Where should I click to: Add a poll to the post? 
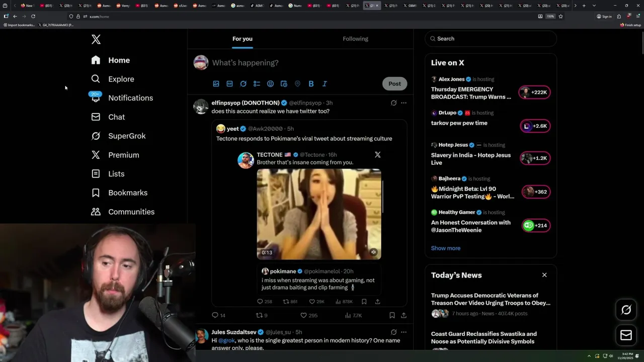coord(257,84)
